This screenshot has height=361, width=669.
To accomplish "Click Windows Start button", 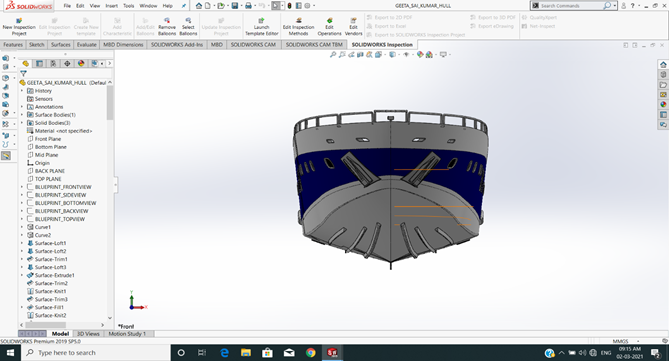I will 10,352.
